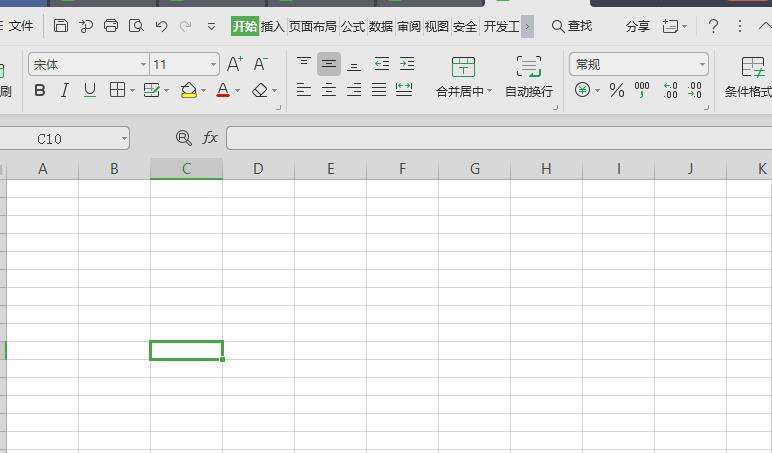Open quick access toolbar customize arrow
This screenshot has height=453, width=772.
pos(211,26)
